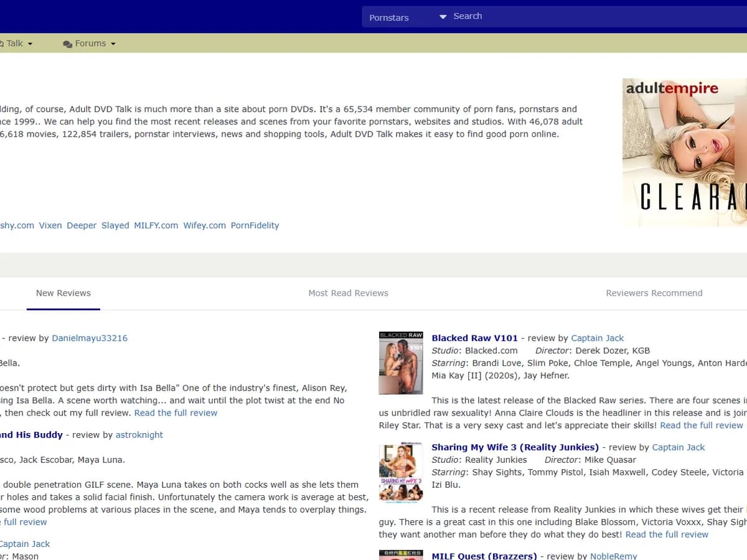
Task: Expand the Talk menu caret
Action: pos(30,44)
